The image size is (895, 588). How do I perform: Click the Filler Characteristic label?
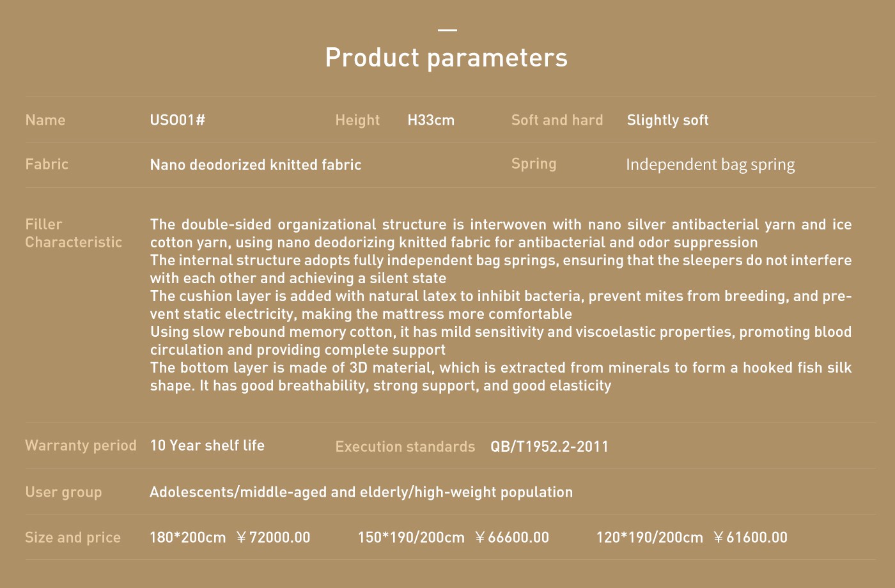point(74,233)
